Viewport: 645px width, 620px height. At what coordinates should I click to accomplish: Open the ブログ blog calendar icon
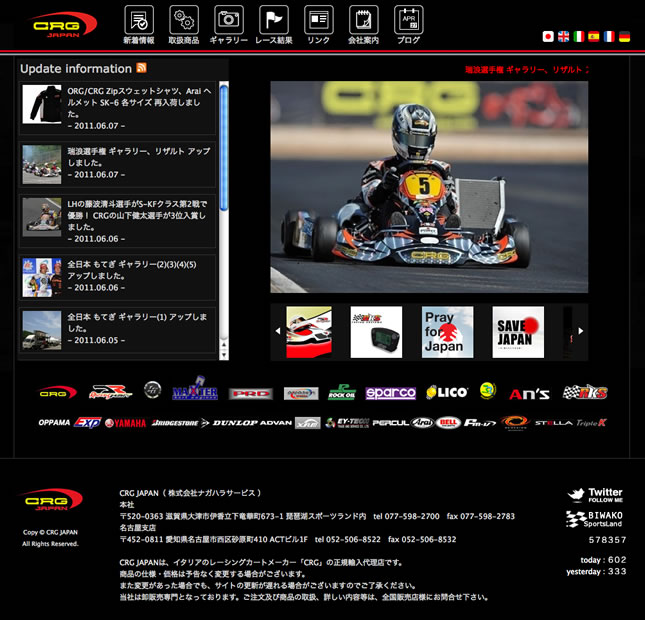(408, 25)
